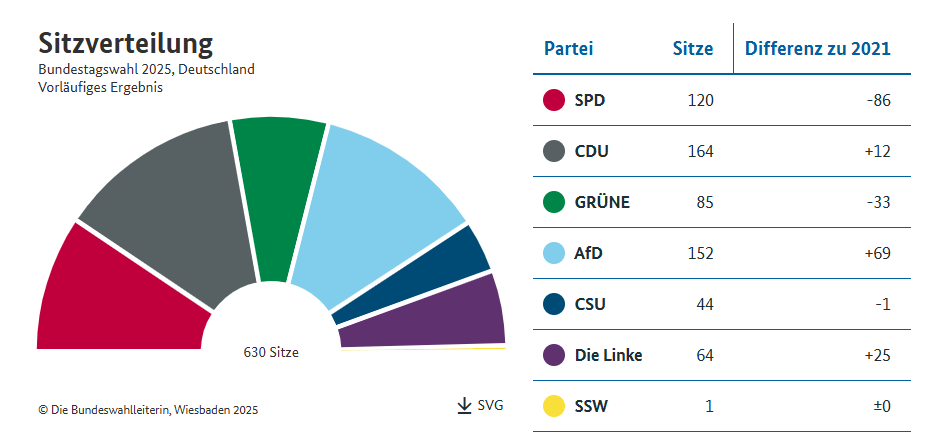
Task: Click the SVG download arrow icon
Action: 464,405
